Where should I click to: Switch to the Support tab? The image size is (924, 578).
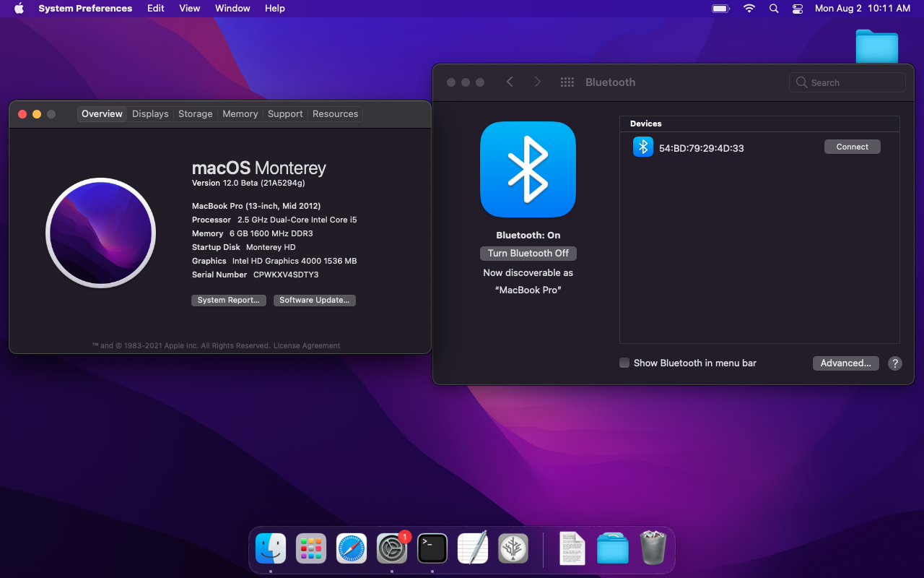(x=285, y=114)
